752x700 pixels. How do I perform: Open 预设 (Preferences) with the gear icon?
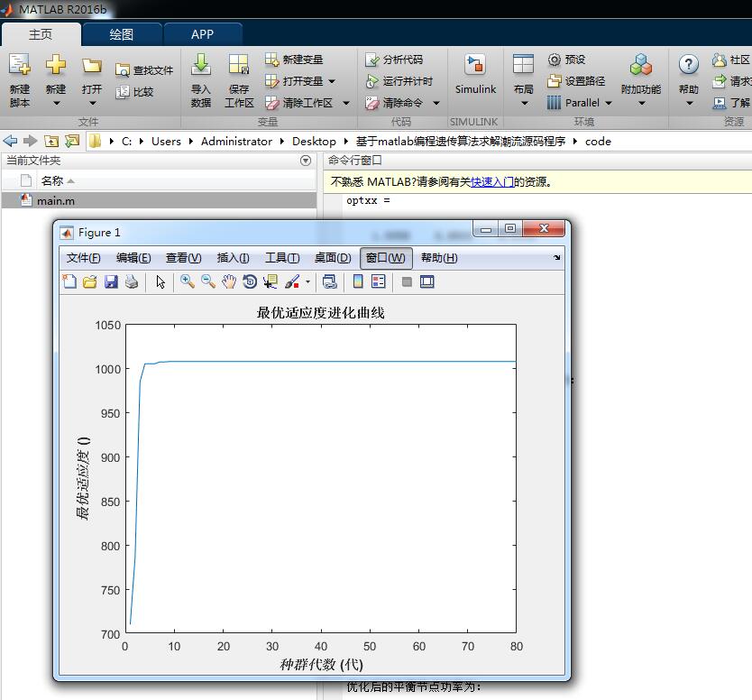[566, 60]
